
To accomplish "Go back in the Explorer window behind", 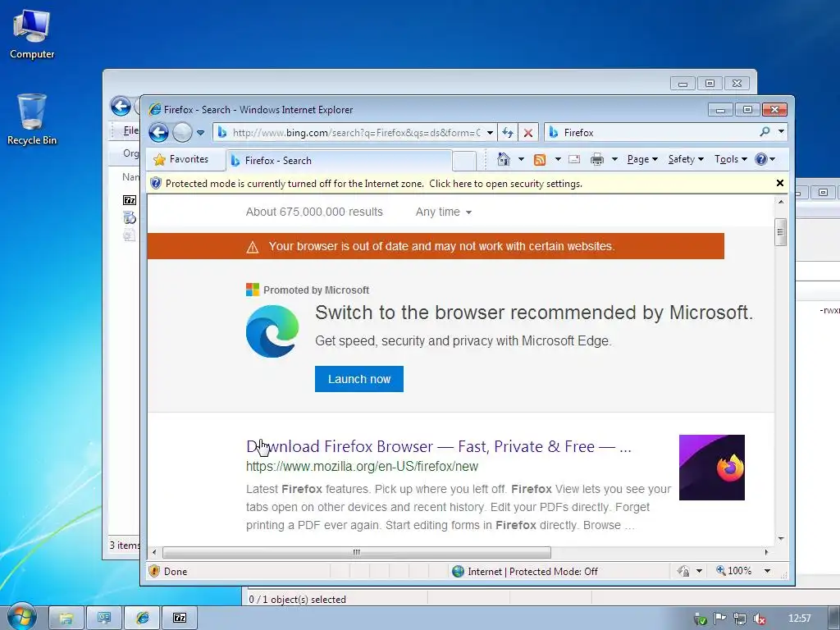I will pyautogui.click(x=121, y=106).
